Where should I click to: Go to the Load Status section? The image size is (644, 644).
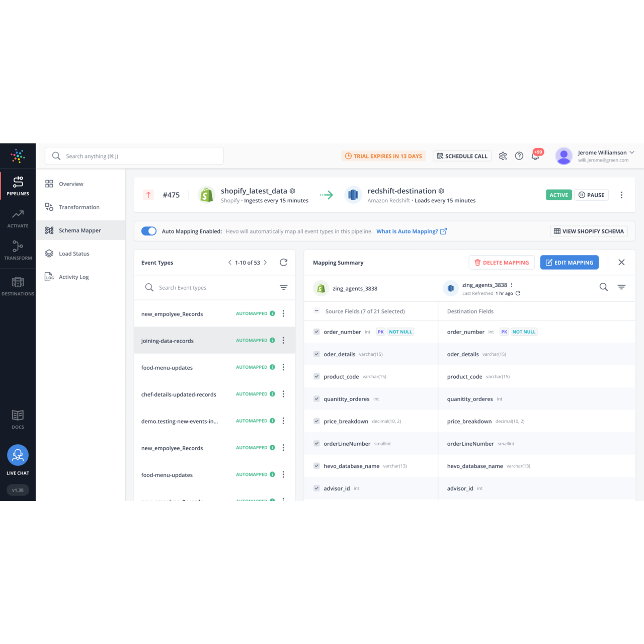point(74,254)
